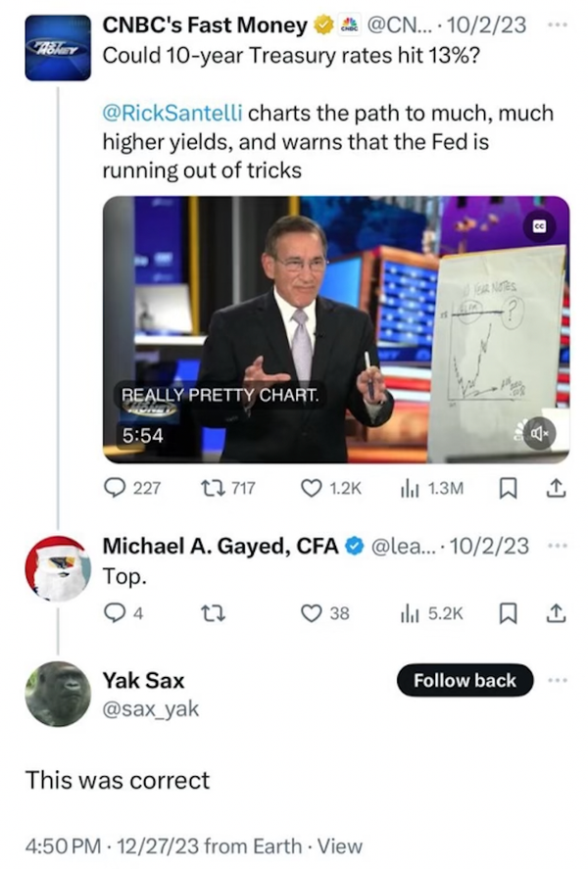Toggle closed captions CC on video

(x=539, y=226)
